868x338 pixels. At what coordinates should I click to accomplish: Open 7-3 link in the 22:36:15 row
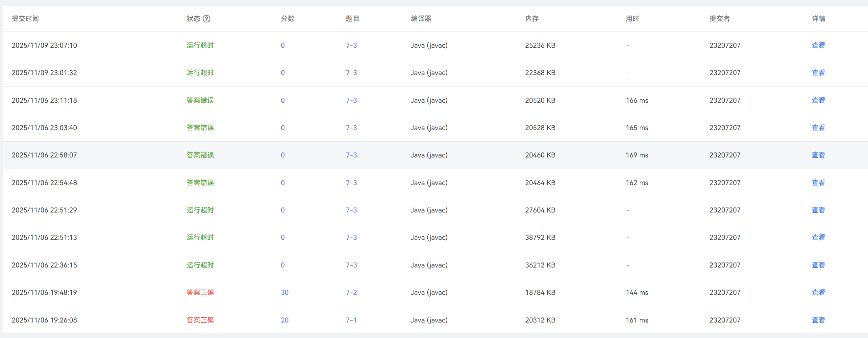tap(351, 265)
